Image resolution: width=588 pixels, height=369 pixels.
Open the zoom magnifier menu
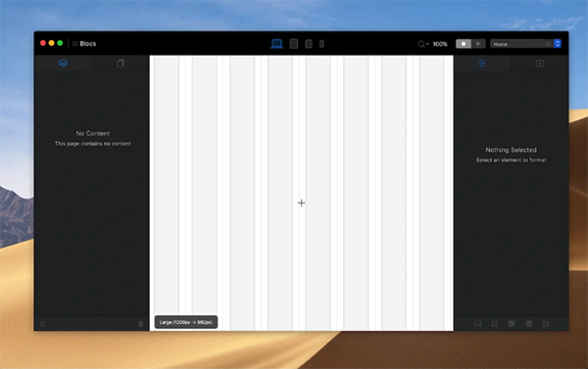[423, 44]
